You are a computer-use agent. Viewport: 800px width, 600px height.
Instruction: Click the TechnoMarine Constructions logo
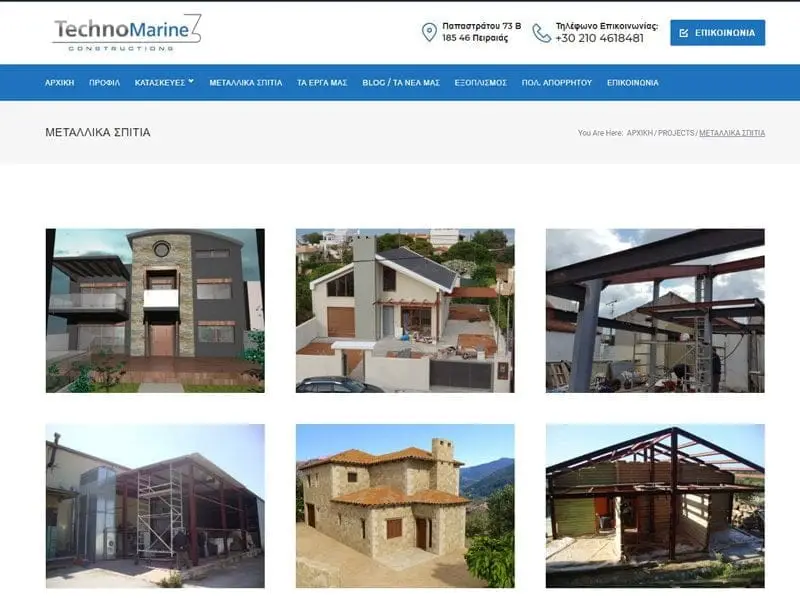click(x=127, y=33)
